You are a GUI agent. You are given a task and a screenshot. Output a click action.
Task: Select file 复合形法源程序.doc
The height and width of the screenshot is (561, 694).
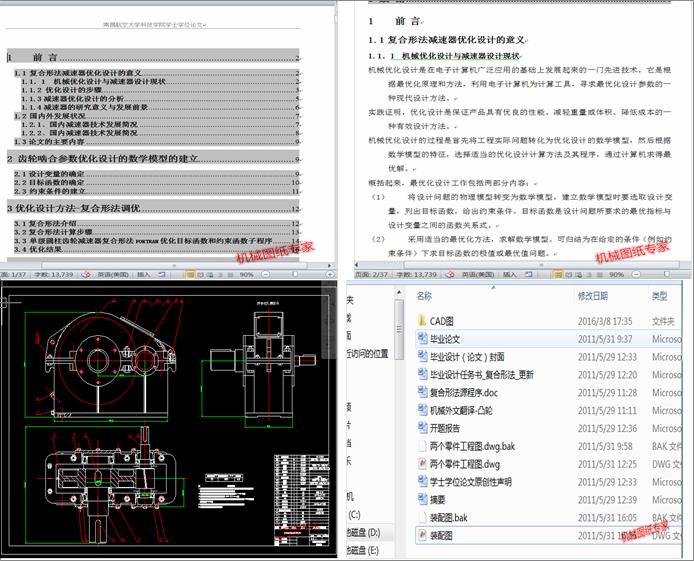464,392
